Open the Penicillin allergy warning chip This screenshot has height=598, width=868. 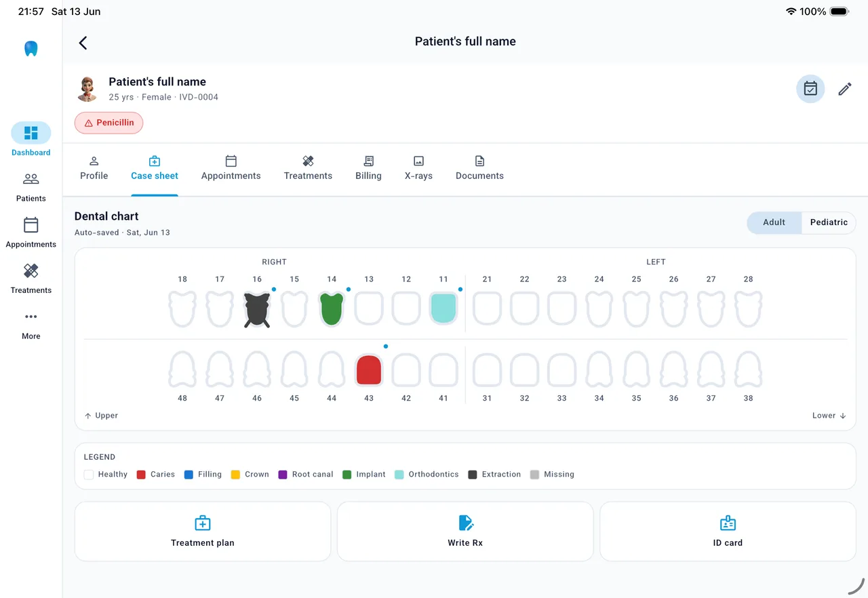click(x=108, y=123)
